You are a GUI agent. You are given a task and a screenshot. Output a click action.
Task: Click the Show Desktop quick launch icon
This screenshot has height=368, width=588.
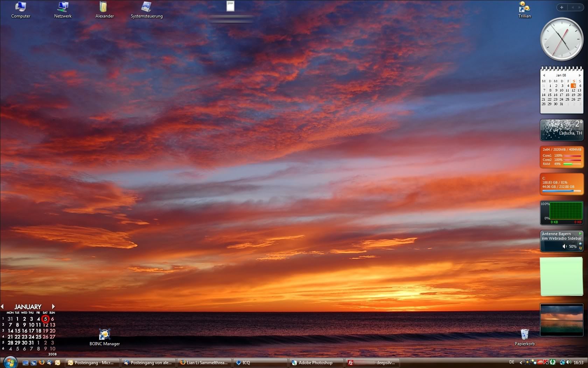tap(26, 363)
